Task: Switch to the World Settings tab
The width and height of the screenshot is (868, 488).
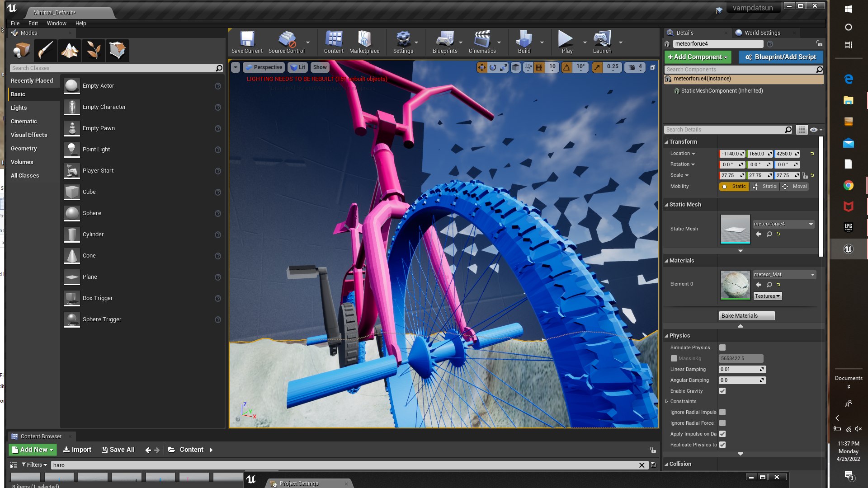Action: point(762,33)
